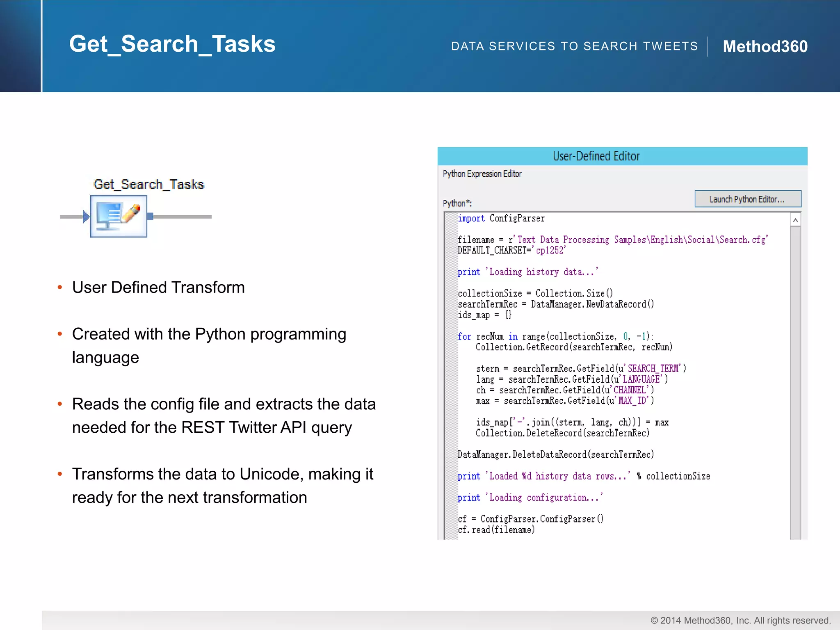Click the Get_Search_Tasks label above transform icon
840x630 pixels.
(148, 185)
